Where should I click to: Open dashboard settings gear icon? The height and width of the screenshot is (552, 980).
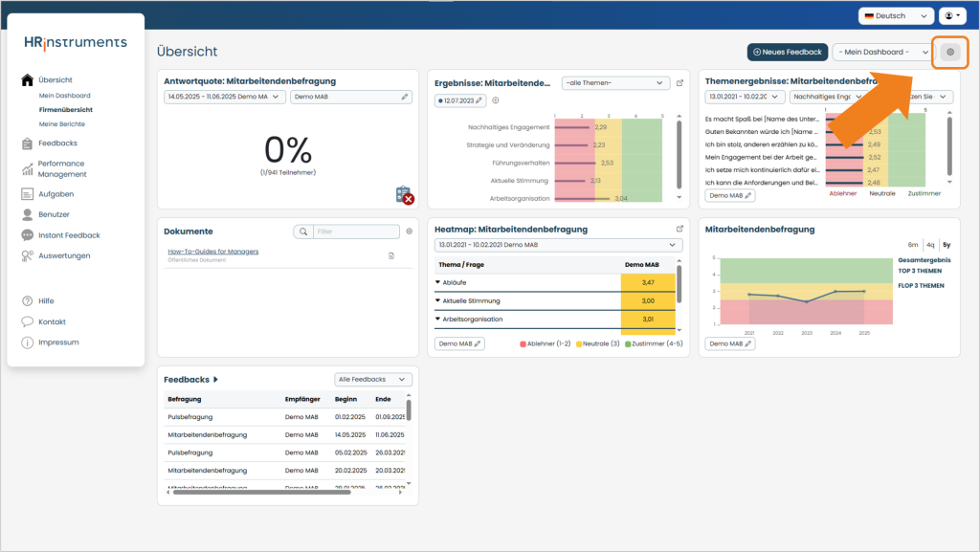coord(950,52)
